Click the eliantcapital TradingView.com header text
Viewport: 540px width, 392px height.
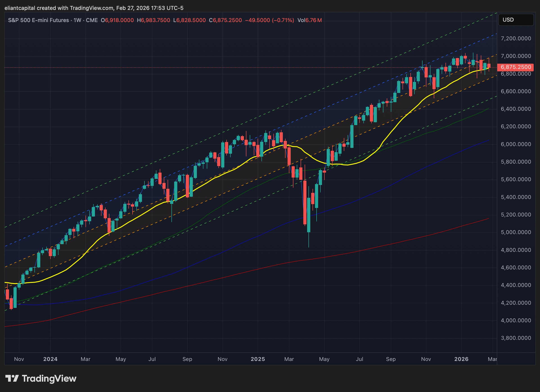coord(94,8)
